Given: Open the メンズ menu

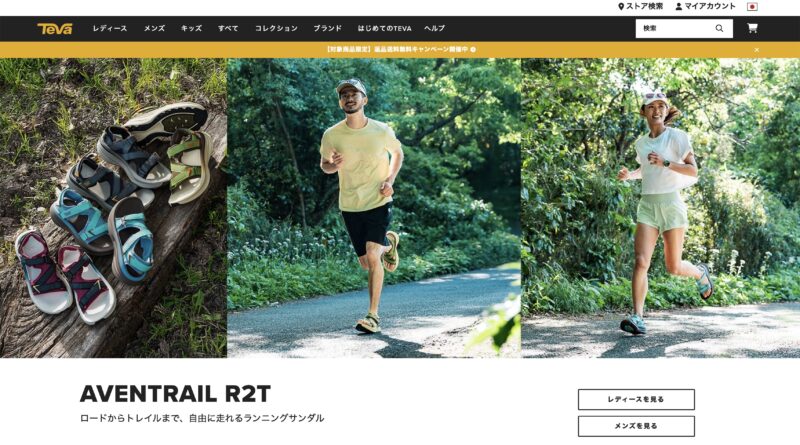Looking at the screenshot, I should [154, 29].
